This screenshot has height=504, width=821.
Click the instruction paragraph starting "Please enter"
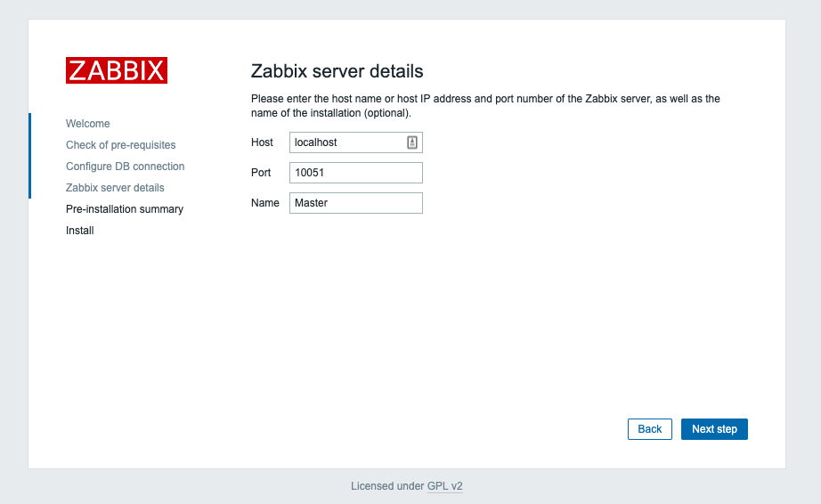pos(485,106)
